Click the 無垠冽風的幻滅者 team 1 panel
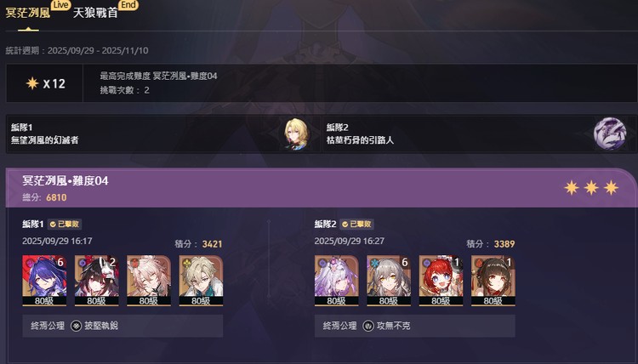The width and height of the screenshot is (638, 364). [163, 134]
